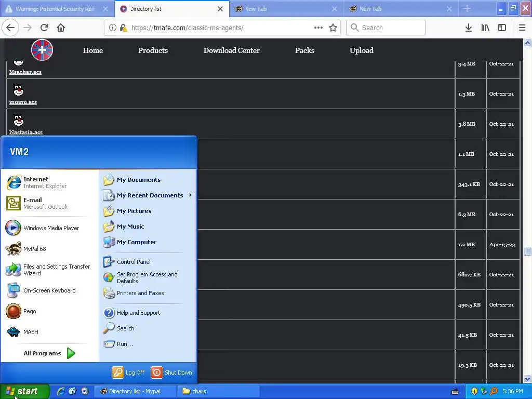Open the Packs page

[x=304, y=50]
